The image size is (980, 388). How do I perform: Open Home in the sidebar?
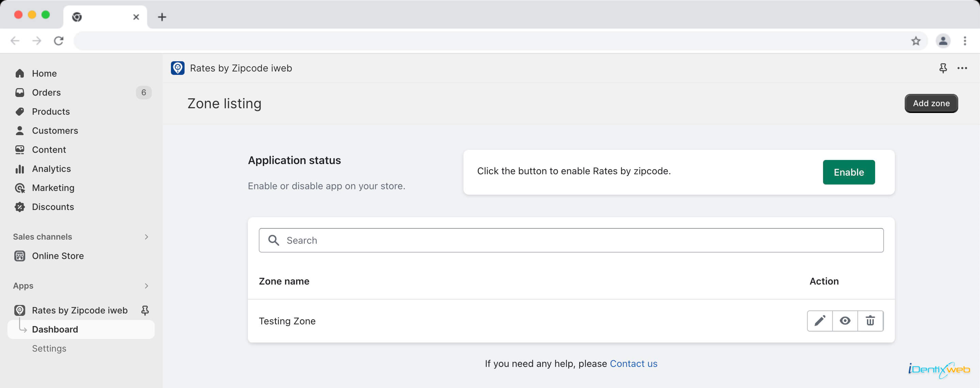click(x=44, y=74)
